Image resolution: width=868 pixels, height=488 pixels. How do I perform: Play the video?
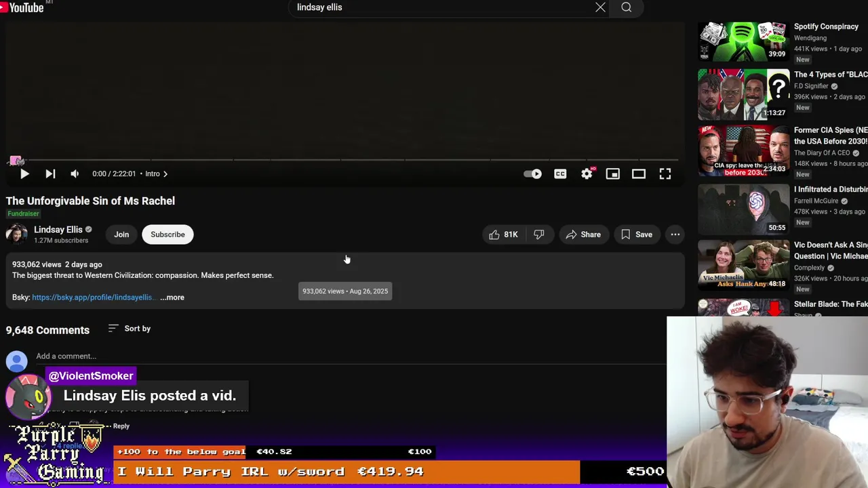tap(24, 174)
